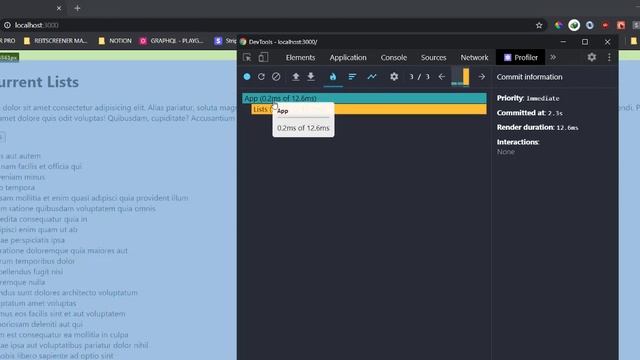640x360 pixels.
Task: Expand more DevTools tabs chevron
Action: (553, 58)
